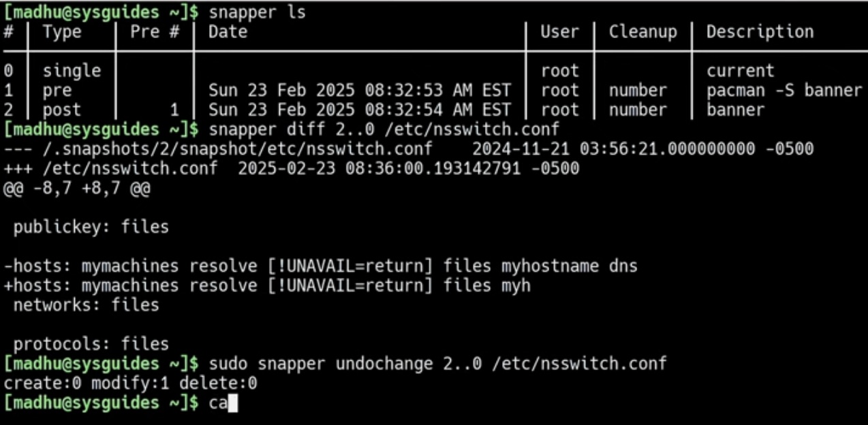
Task: Click the Description column header
Action: (760, 32)
